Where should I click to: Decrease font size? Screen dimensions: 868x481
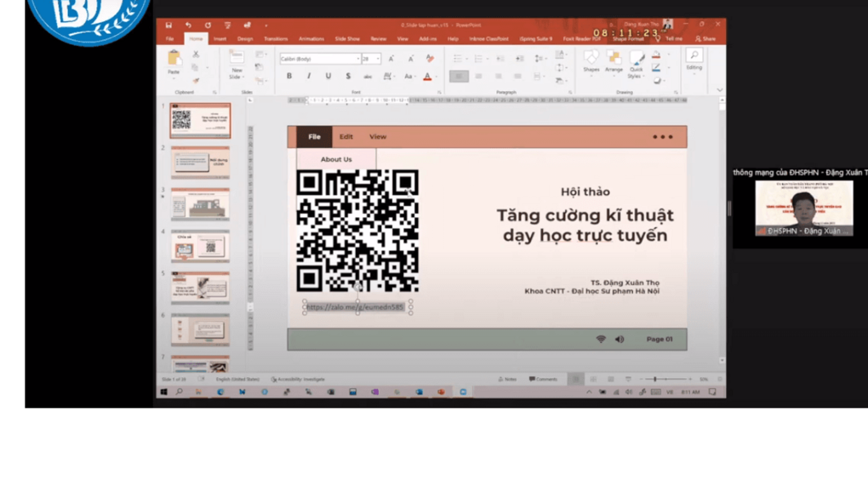(411, 58)
